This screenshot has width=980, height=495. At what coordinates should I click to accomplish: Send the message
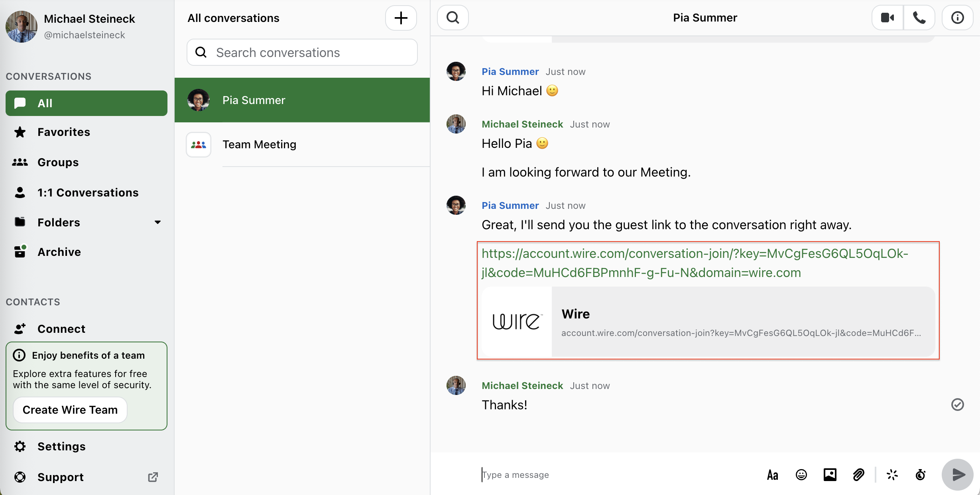coord(958,475)
